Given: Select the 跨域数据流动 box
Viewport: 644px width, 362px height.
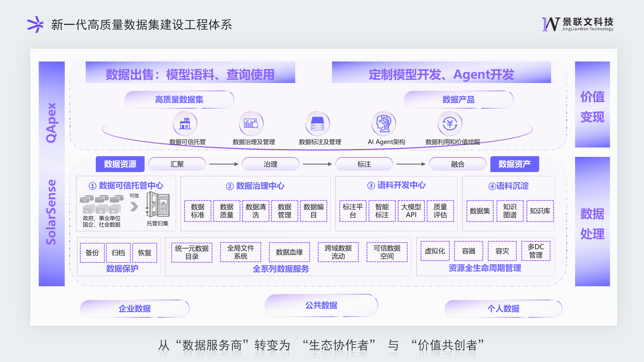Looking at the screenshot, I should click(338, 252).
